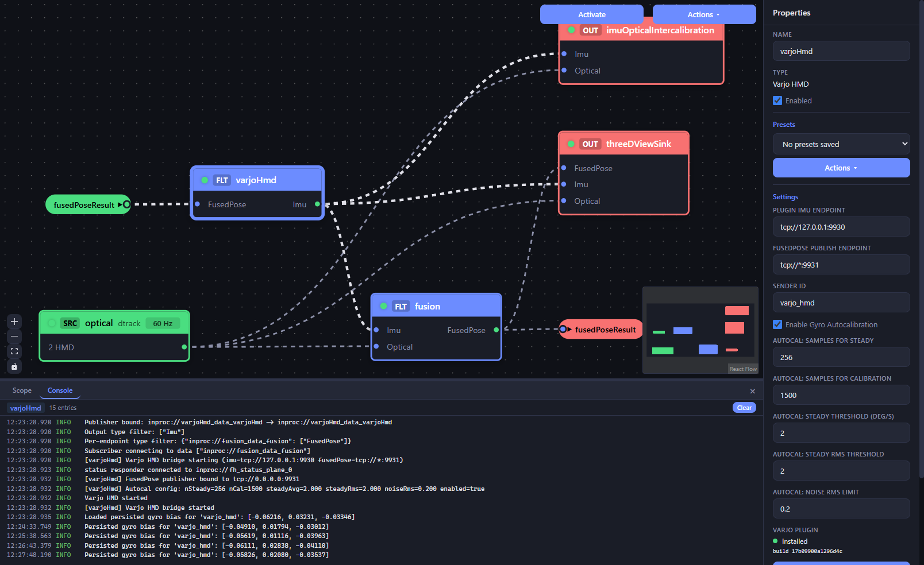Select the Console tab
924x565 pixels.
[x=60, y=390]
